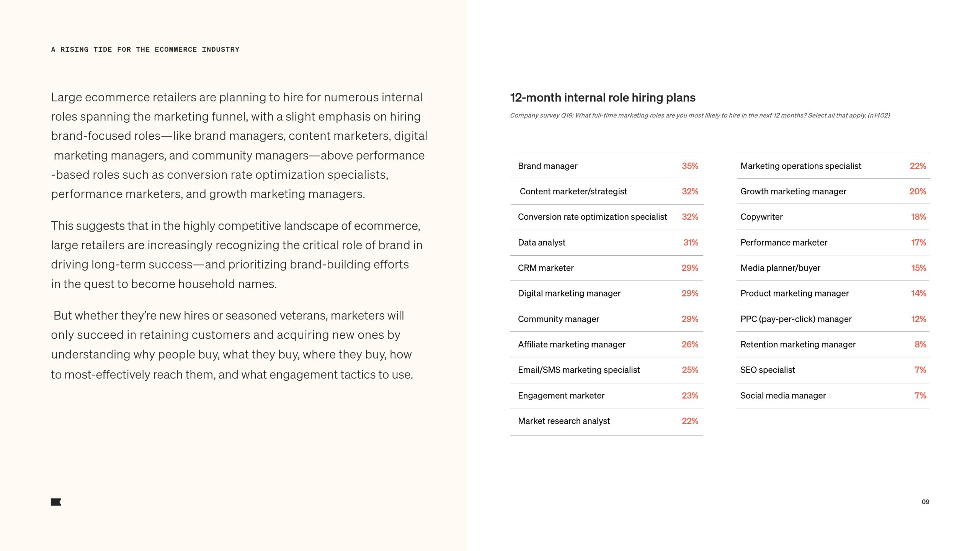Click the "A Rising Tide for the Ecommerce Industry" header
This screenshot has width=980, height=551.
pyautogui.click(x=145, y=50)
